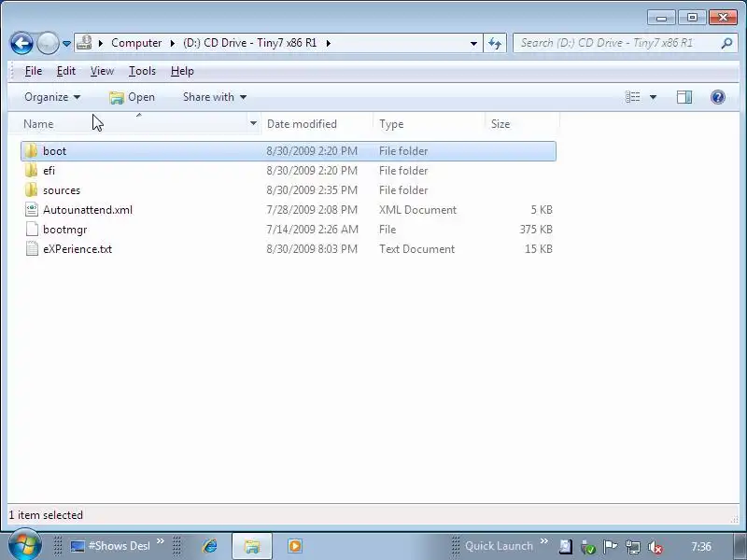Screen dimensions: 747x560
Task: Click the Show desktop strip beside the clock
Action: pyautogui.click(x=740, y=546)
